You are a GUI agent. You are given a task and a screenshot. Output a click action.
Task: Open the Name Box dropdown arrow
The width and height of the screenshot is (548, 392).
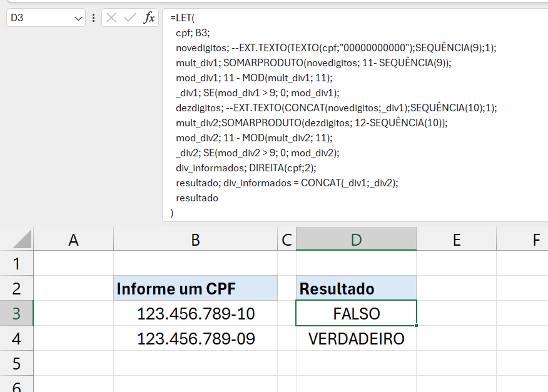point(78,19)
